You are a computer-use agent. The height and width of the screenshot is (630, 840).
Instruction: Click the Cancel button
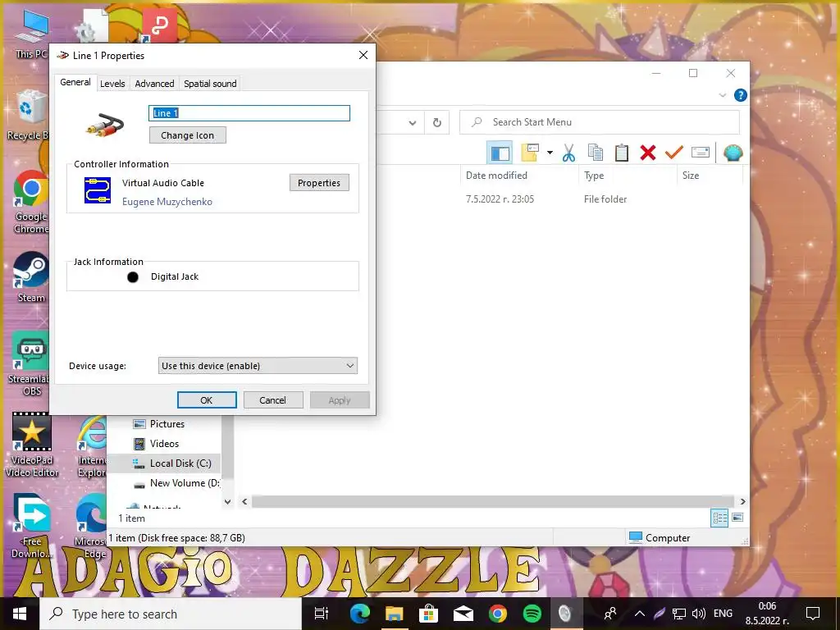click(272, 400)
